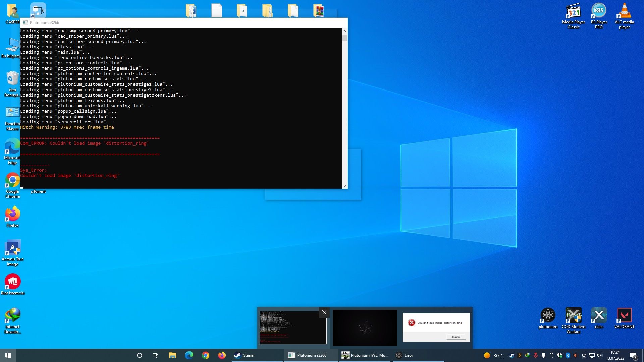Open BS.Player PRO desktop icon
644x362 pixels.
[x=599, y=16]
